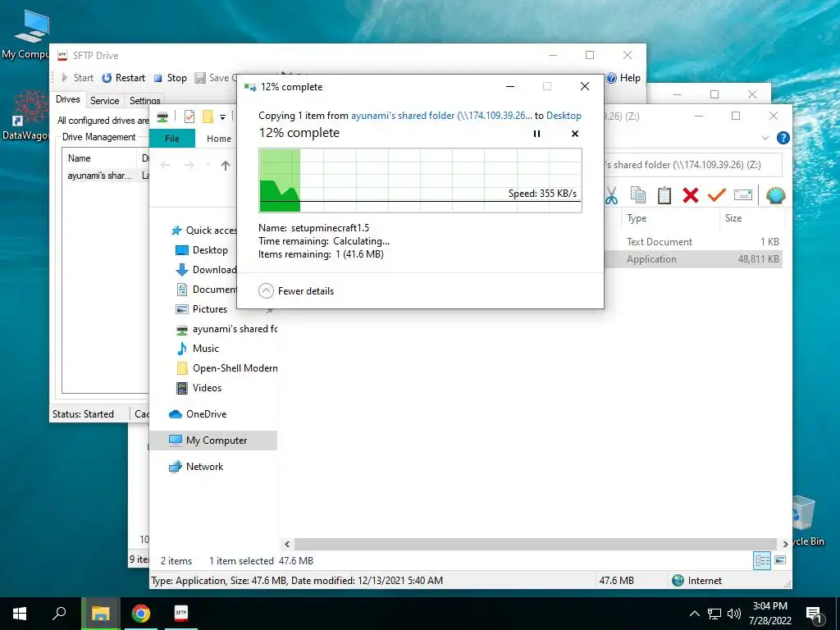The image size is (840, 630).
Task: Open the Home ribbon tab in Explorer
Action: tap(219, 138)
